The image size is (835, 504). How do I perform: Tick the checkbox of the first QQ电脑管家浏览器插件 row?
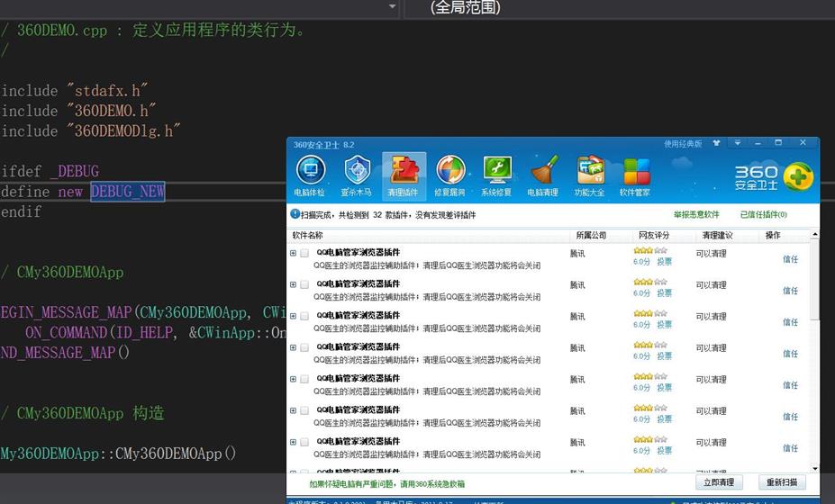(304, 253)
